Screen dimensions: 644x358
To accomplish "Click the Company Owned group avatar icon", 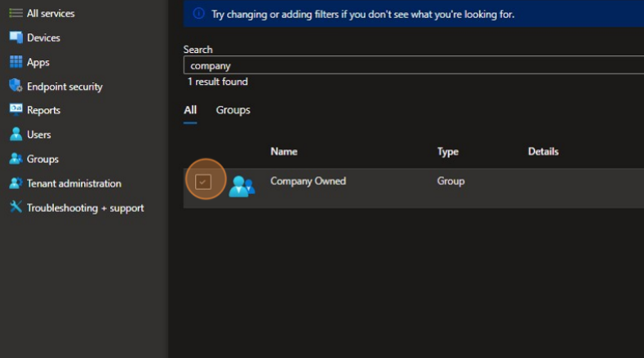I will click(x=242, y=186).
